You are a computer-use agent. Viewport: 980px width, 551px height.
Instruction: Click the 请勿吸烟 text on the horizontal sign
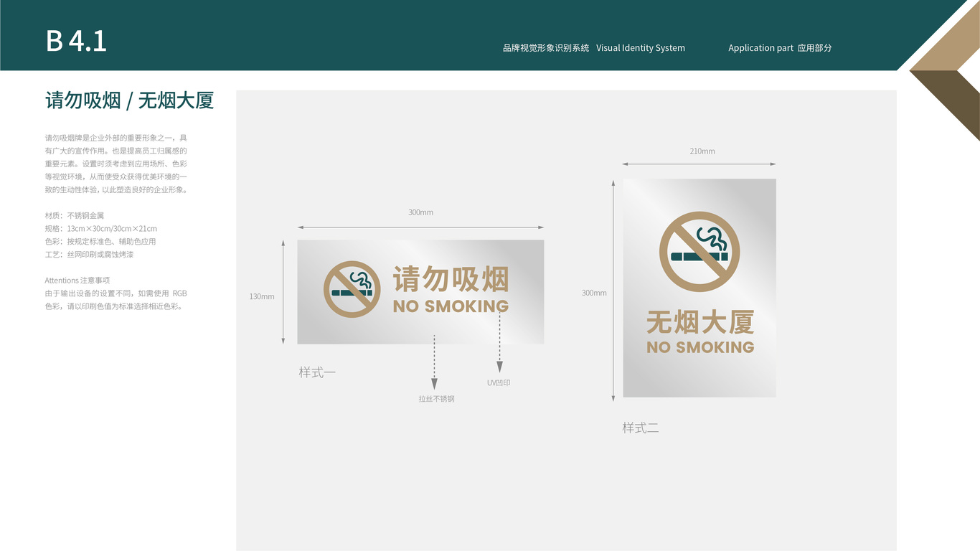451,279
